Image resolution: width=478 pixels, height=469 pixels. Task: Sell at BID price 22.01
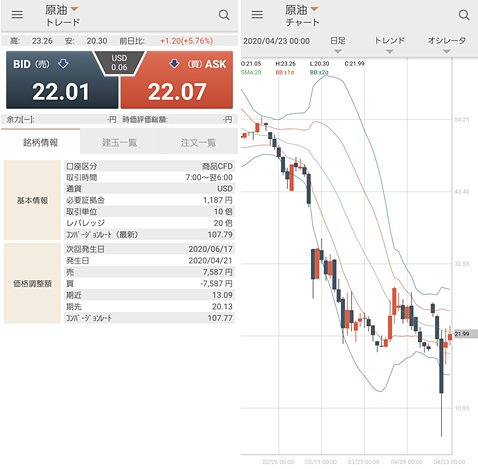(x=62, y=80)
